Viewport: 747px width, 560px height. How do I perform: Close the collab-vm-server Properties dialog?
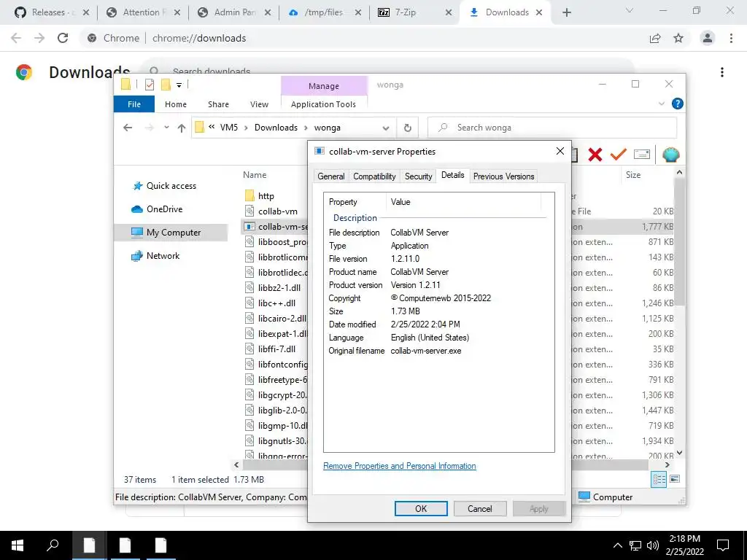click(x=560, y=151)
